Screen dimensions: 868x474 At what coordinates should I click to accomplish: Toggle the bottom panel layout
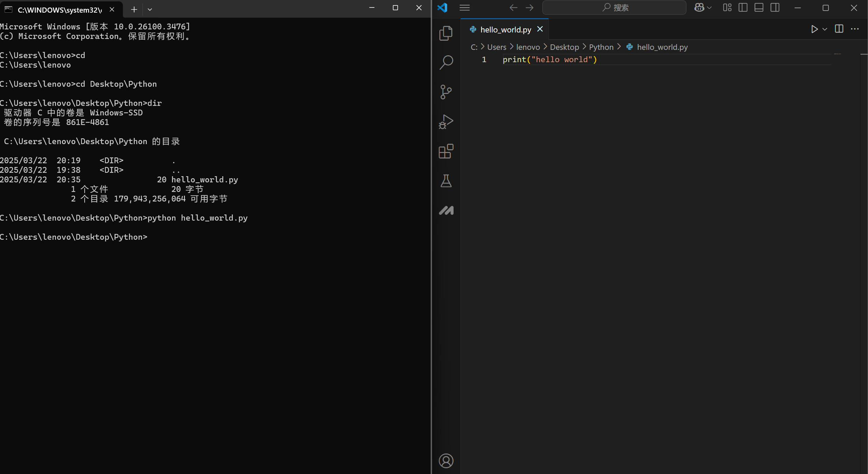point(759,8)
